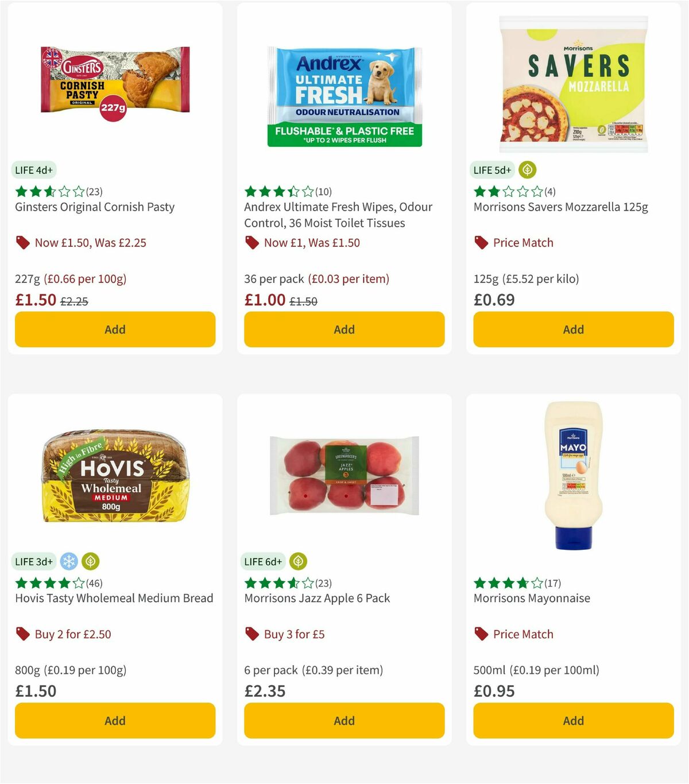Click the tag icon next to Buy 2 for £2.50
Screen dimensions: 689x784
[22, 634]
